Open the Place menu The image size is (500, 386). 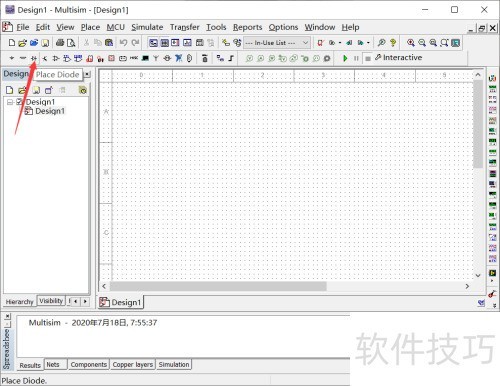point(90,27)
